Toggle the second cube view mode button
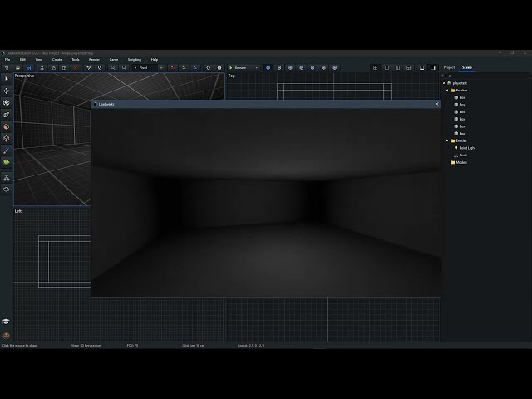 point(279,68)
